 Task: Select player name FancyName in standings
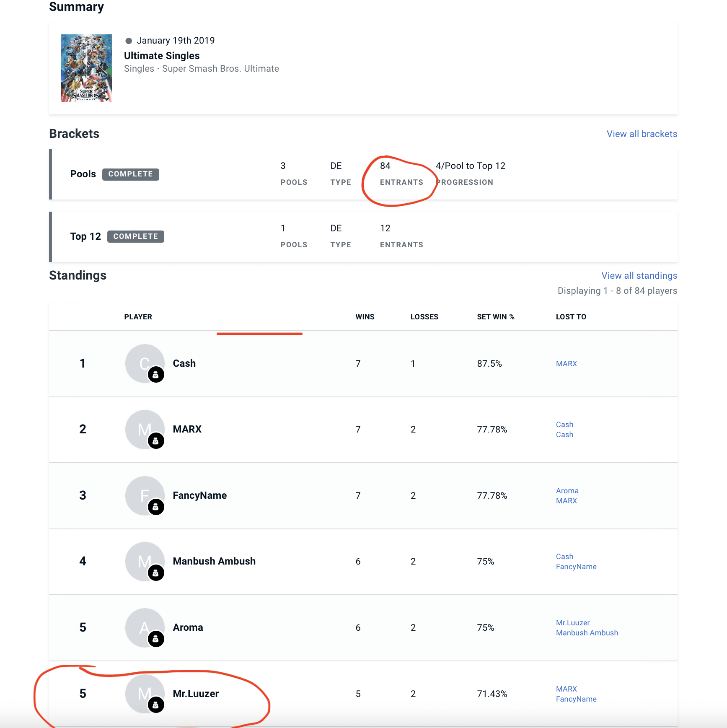pos(200,495)
